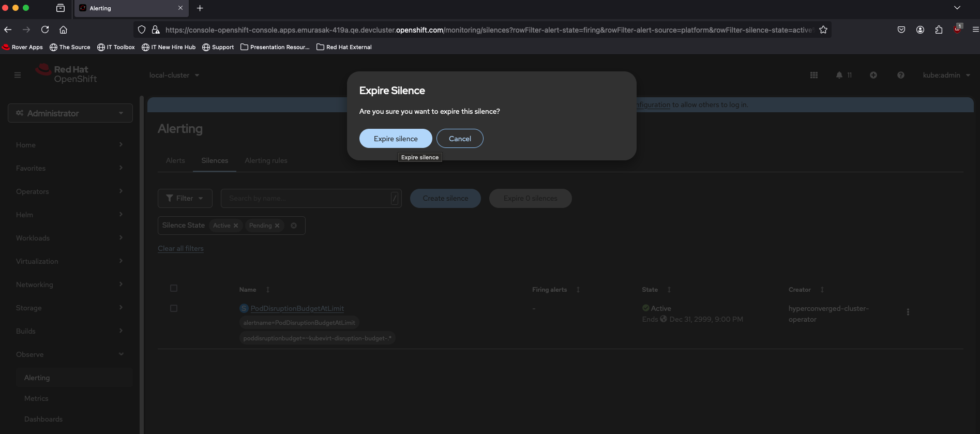Click the Clear all filters link

click(x=180, y=248)
